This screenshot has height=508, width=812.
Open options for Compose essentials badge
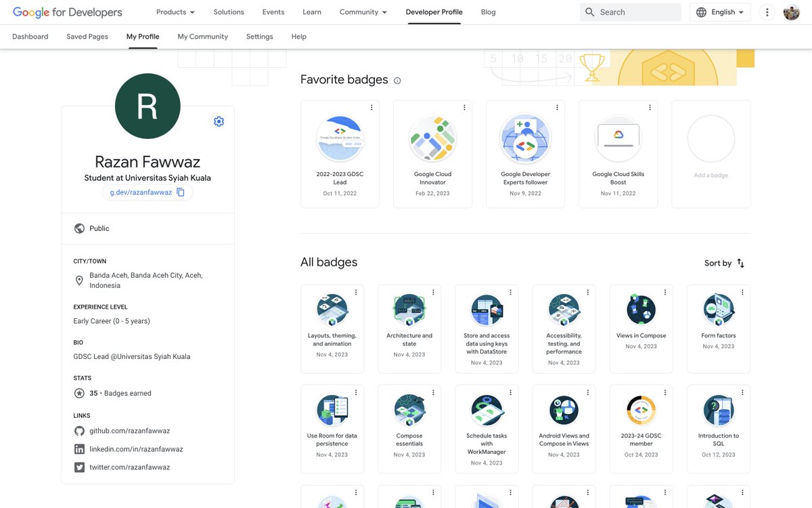pos(433,393)
